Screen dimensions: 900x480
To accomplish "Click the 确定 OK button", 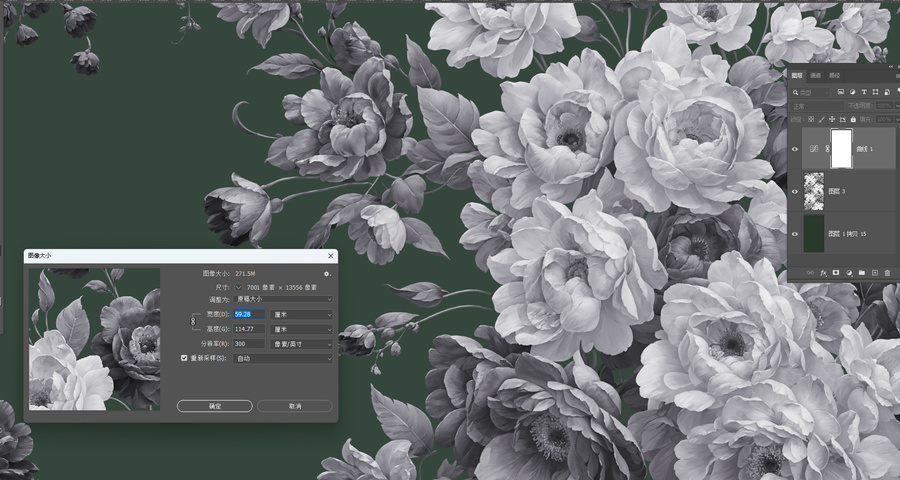I will pos(215,406).
